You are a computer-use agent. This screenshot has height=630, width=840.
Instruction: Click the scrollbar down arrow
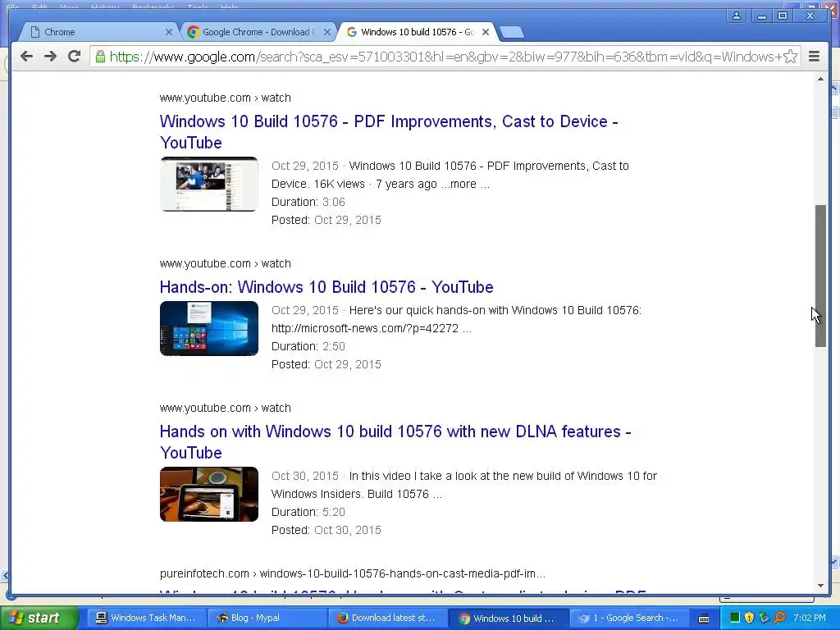tap(820, 586)
